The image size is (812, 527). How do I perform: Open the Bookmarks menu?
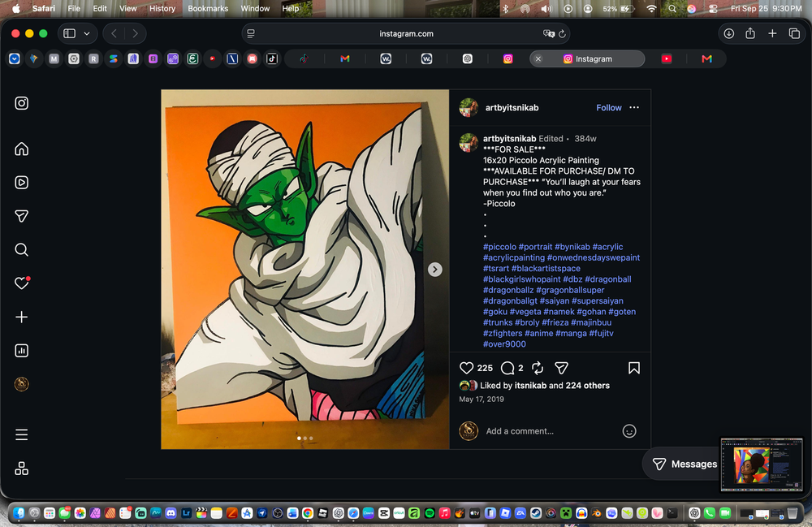pos(208,8)
